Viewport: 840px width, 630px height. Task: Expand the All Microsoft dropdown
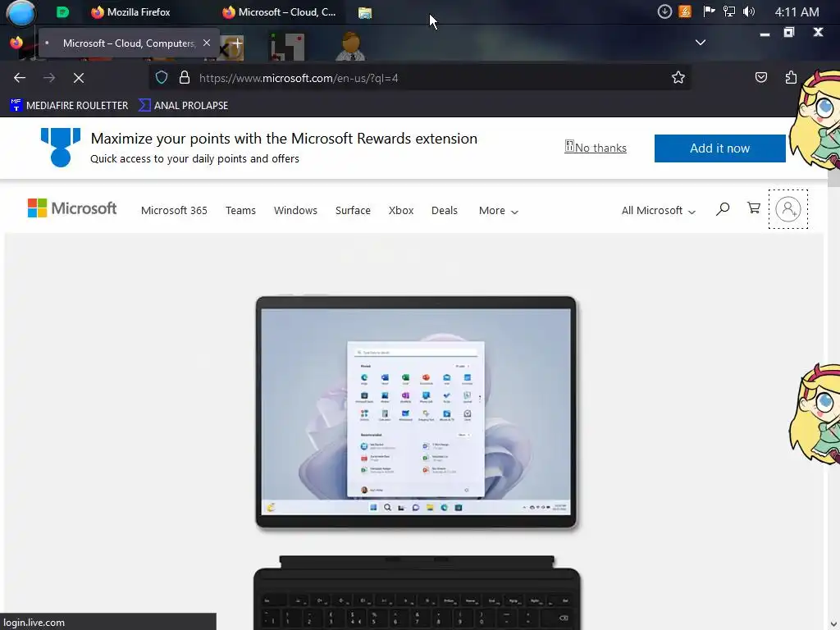tap(659, 210)
